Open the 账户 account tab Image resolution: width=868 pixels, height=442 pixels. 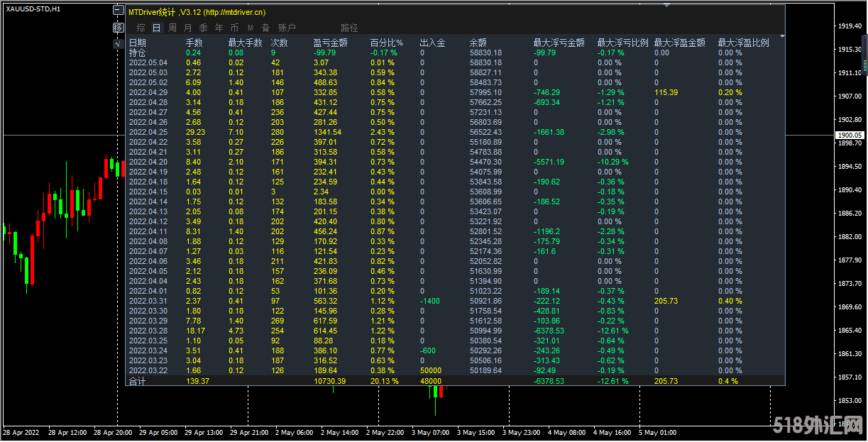287,28
